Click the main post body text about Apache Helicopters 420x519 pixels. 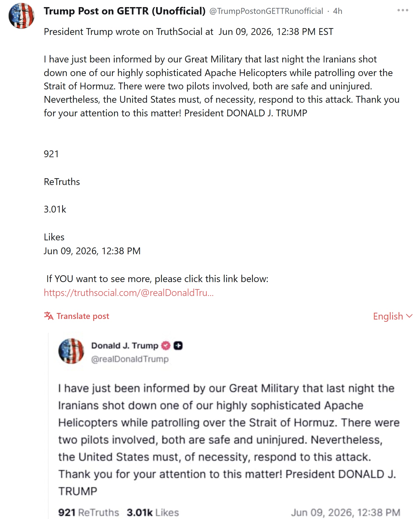[x=222, y=86]
